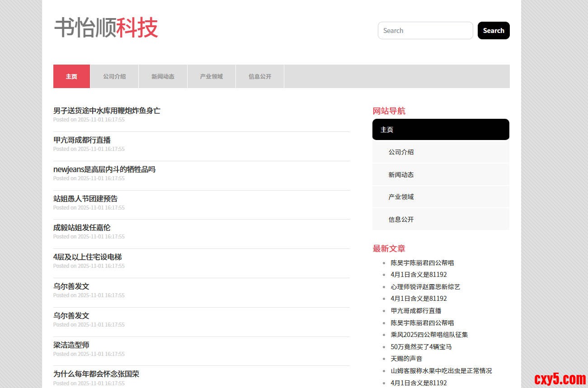Open 信息公开 in the sidebar navigation
Image resolution: width=588 pixels, height=388 pixels.
click(x=401, y=220)
